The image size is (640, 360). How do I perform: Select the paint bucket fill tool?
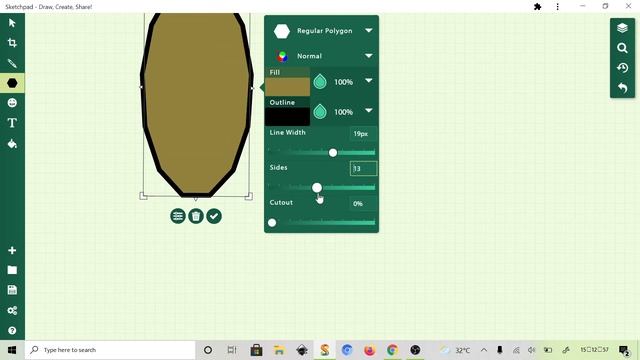(12, 144)
